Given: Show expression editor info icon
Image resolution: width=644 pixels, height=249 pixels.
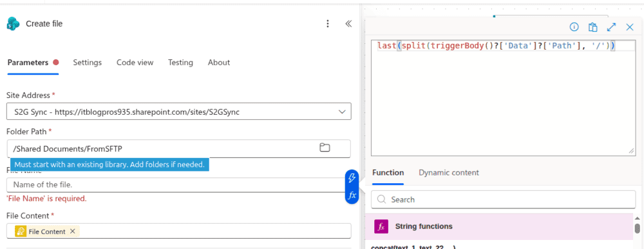Looking at the screenshot, I should [574, 27].
